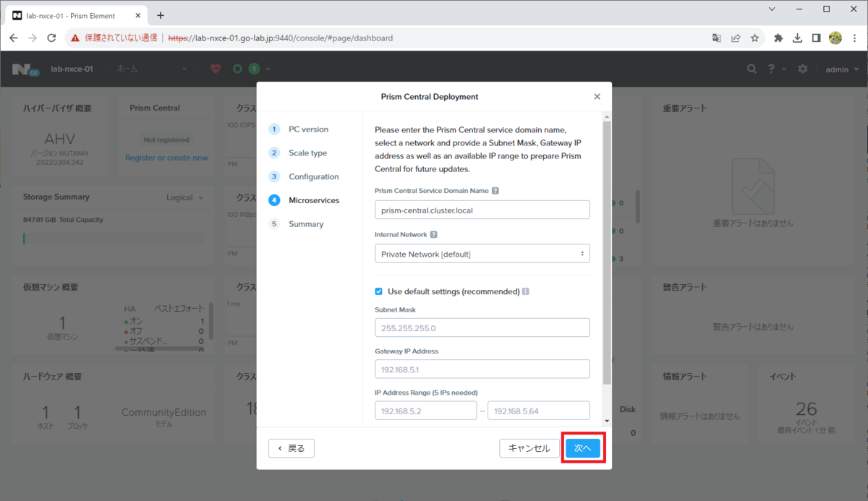The height and width of the screenshot is (501, 868).
Task: Click the green tasks circle icon
Action: 237,69
